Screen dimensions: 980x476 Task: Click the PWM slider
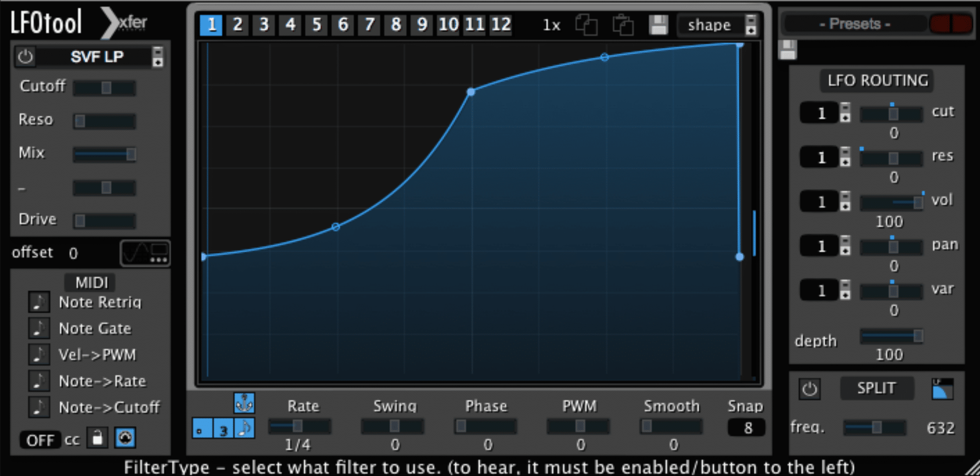(x=578, y=426)
